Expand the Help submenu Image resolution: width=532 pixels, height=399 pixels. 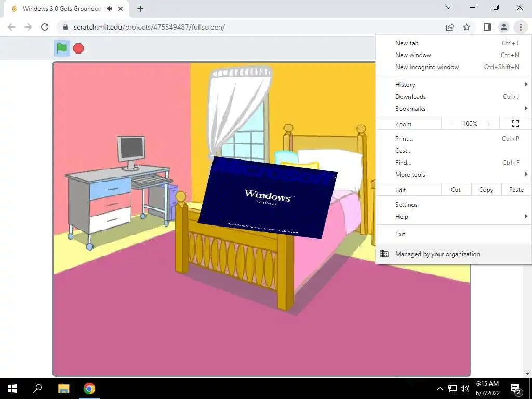pos(454,217)
